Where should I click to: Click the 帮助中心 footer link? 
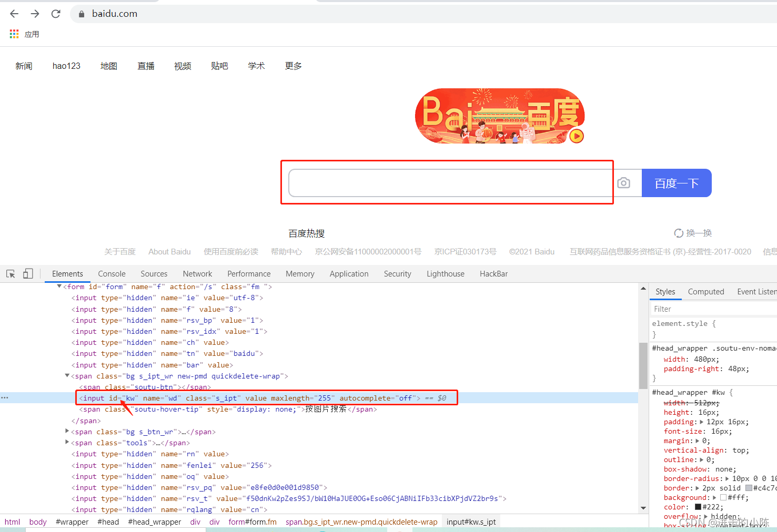287,252
